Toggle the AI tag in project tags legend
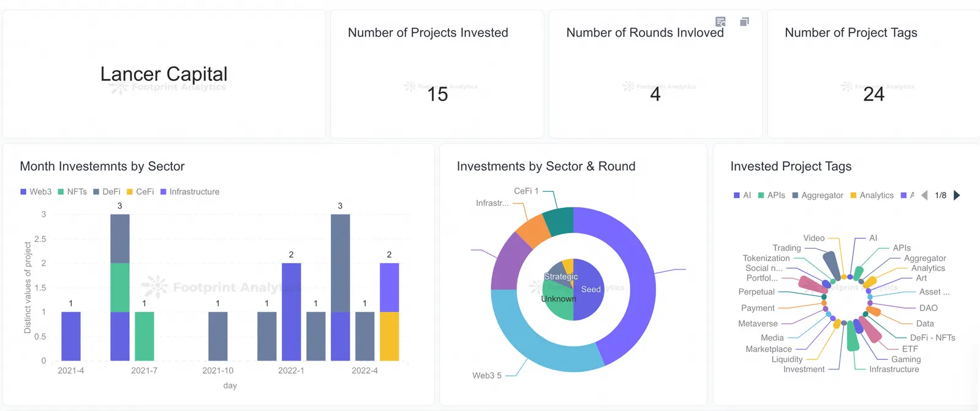Image resolution: width=980 pixels, height=411 pixels. [742, 195]
